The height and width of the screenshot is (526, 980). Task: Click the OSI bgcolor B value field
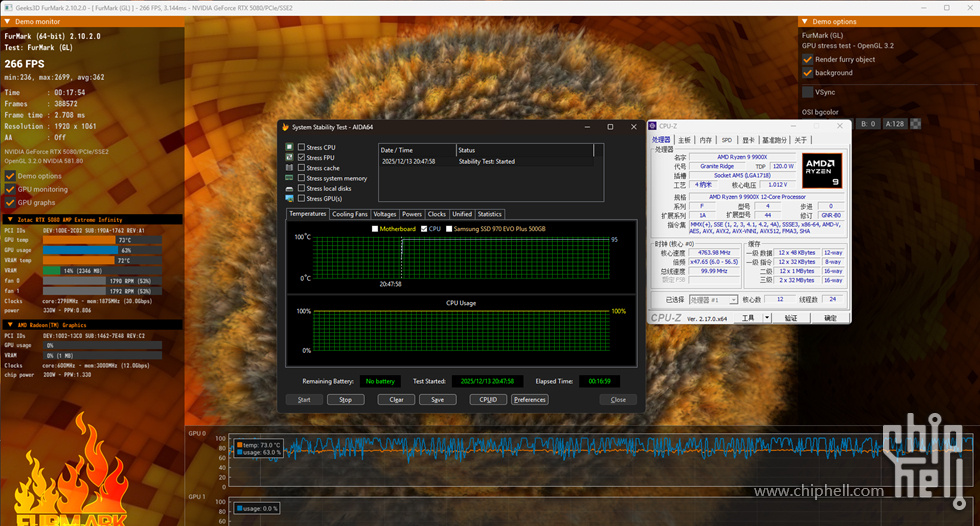pyautogui.click(x=867, y=124)
